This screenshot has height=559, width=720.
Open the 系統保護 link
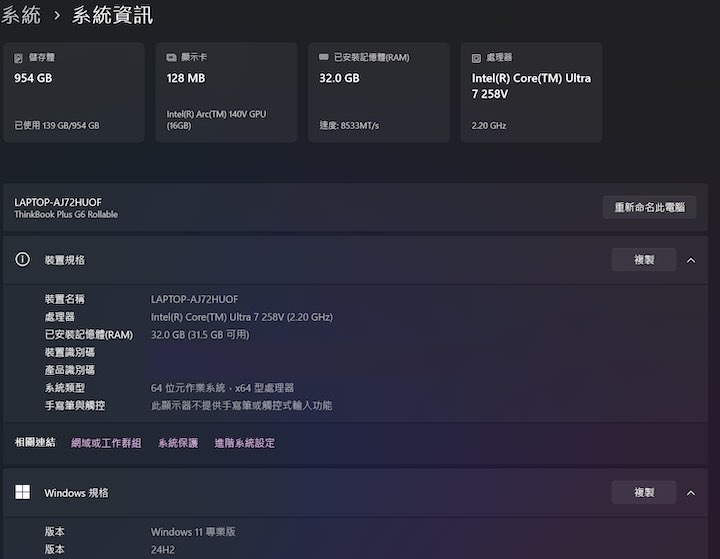click(178, 443)
